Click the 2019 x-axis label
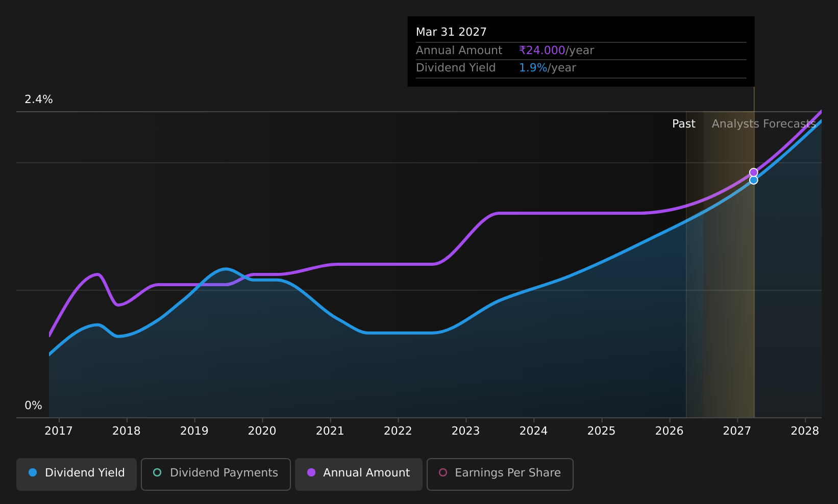838x504 pixels. point(194,431)
